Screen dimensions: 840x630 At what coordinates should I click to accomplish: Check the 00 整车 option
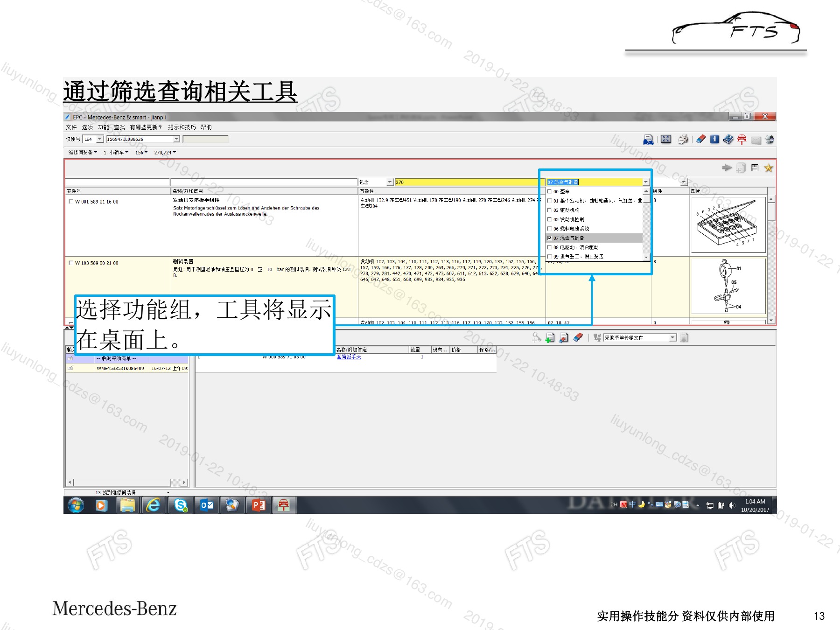(x=550, y=191)
